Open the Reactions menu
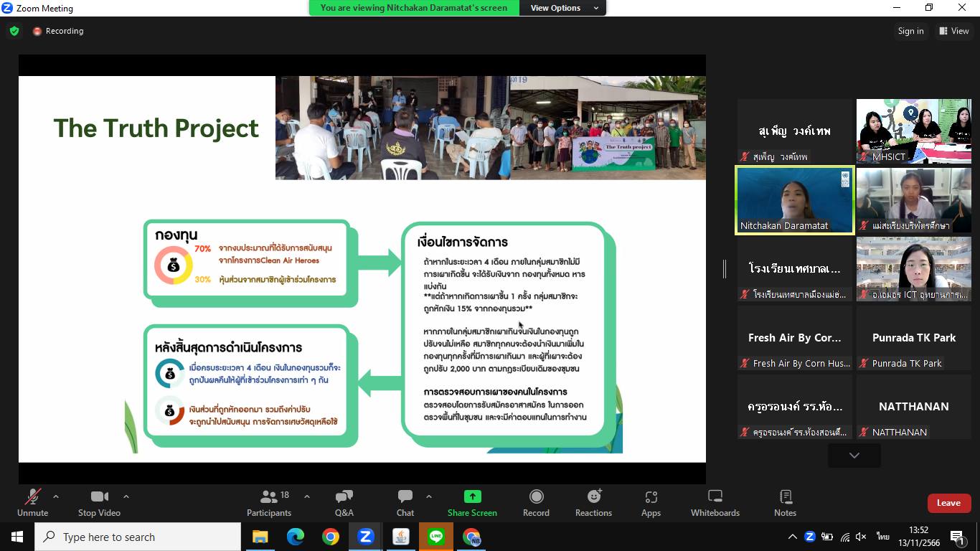The width and height of the screenshot is (980, 551). pos(593,503)
